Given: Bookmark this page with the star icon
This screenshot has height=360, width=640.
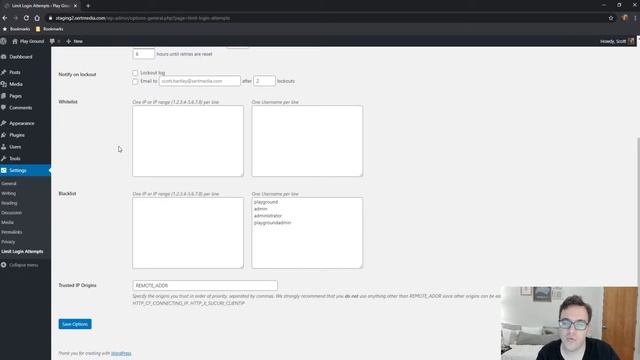Looking at the screenshot, I should click(x=611, y=18).
